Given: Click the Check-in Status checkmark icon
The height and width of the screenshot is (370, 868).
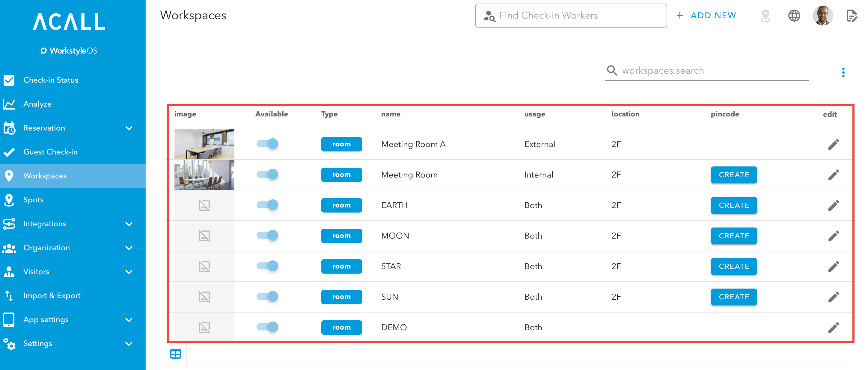Looking at the screenshot, I should [x=9, y=80].
